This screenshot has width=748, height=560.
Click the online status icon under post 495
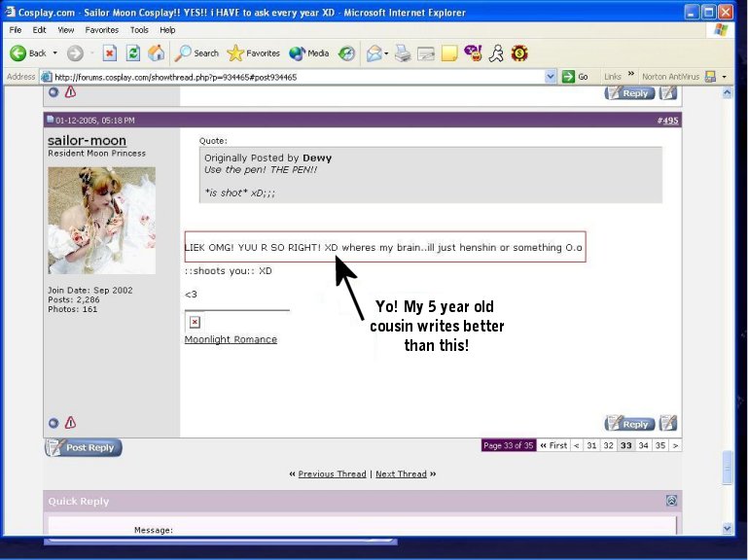tap(53, 423)
